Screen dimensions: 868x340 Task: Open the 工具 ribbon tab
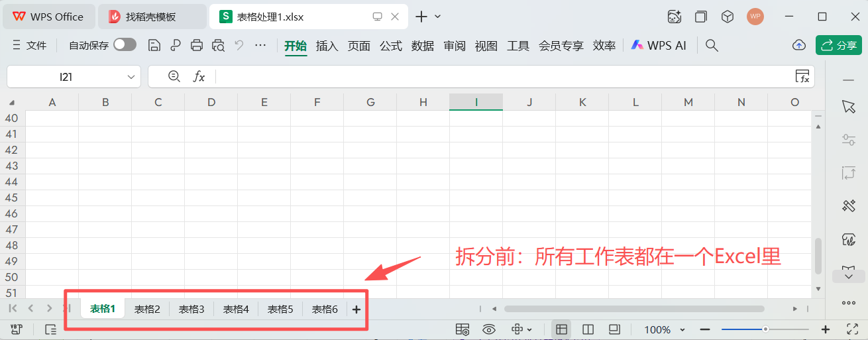point(518,46)
